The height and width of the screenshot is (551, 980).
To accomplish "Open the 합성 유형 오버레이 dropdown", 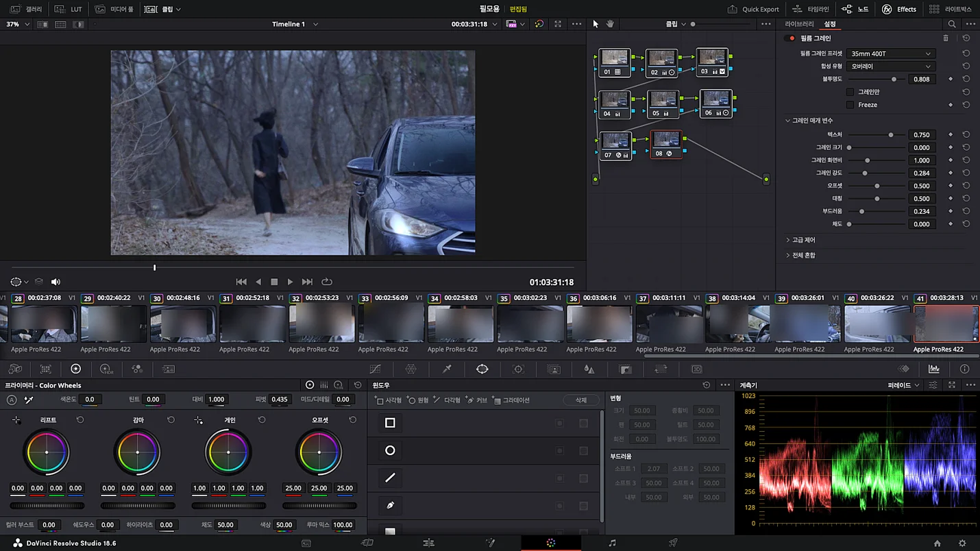I will coord(890,66).
